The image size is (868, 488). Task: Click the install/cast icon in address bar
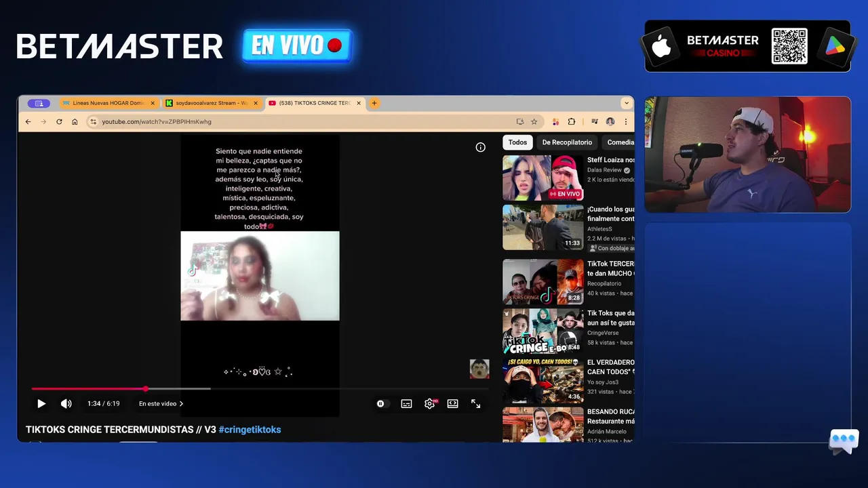pos(520,122)
